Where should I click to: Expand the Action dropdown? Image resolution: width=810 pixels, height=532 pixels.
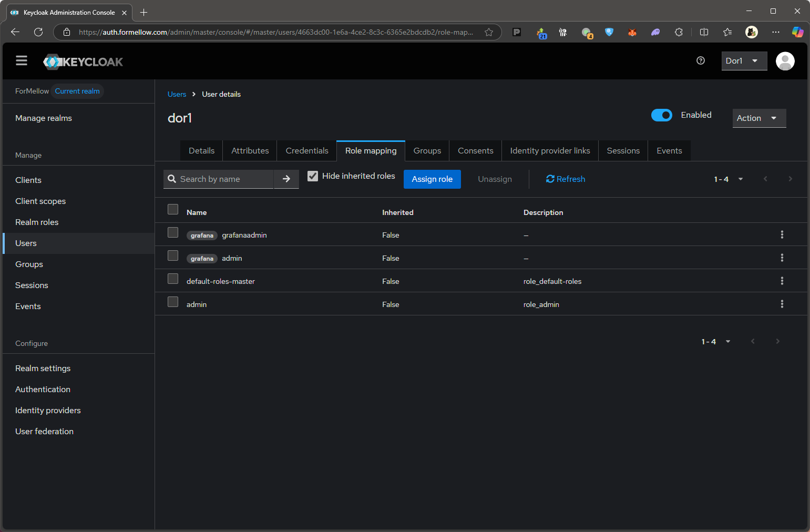tap(759, 118)
